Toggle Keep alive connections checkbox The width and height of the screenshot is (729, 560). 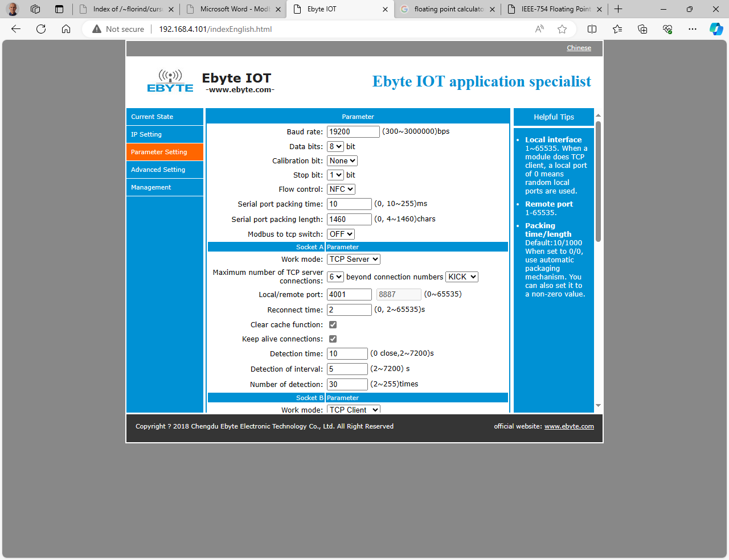[333, 339]
